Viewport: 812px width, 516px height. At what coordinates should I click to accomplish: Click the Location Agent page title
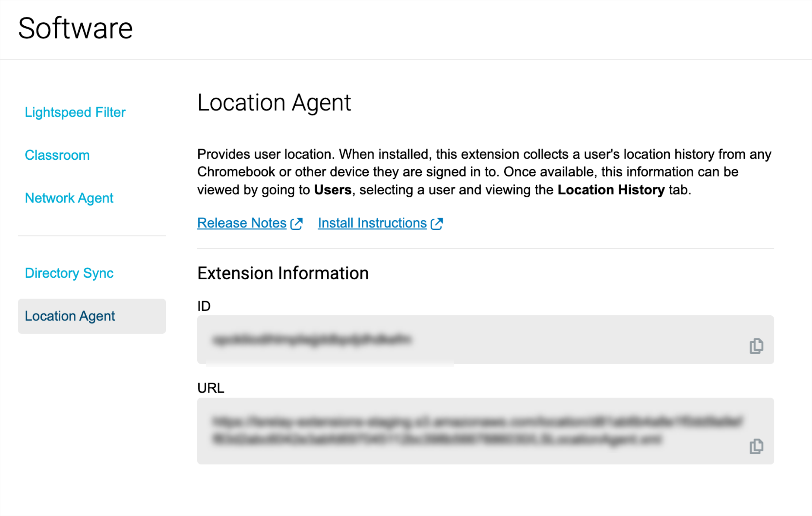click(274, 103)
